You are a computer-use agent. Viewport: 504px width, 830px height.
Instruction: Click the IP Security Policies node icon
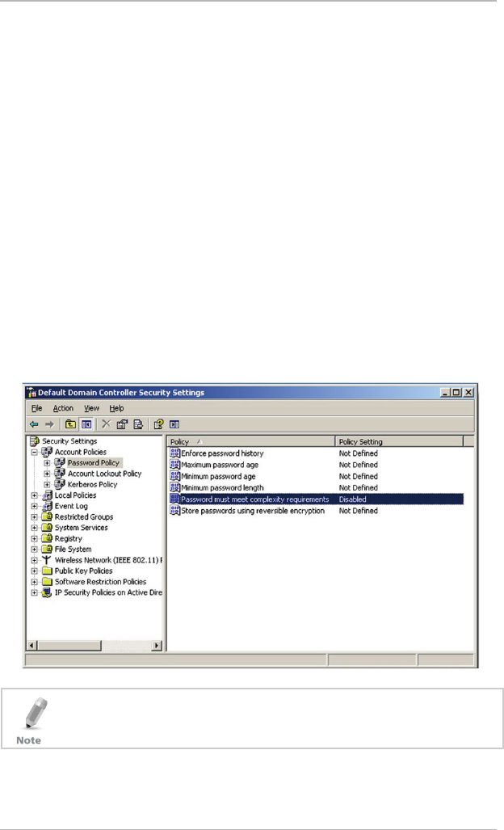click(x=47, y=592)
